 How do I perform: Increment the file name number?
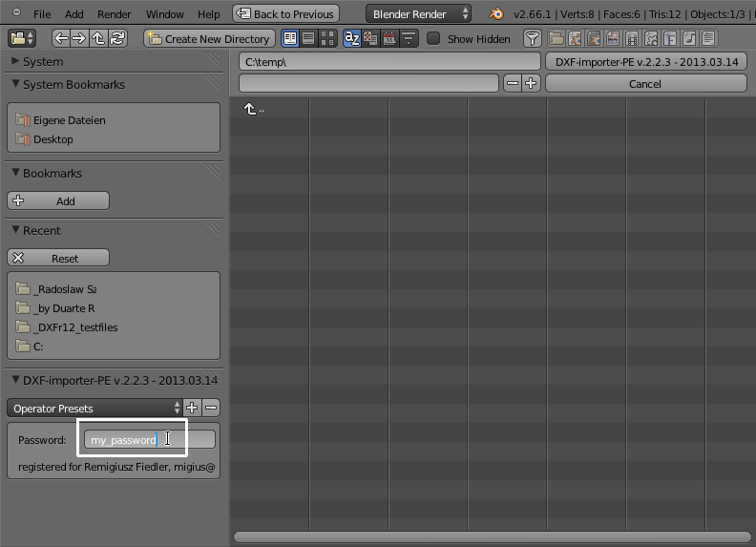[x=531, y=83]
